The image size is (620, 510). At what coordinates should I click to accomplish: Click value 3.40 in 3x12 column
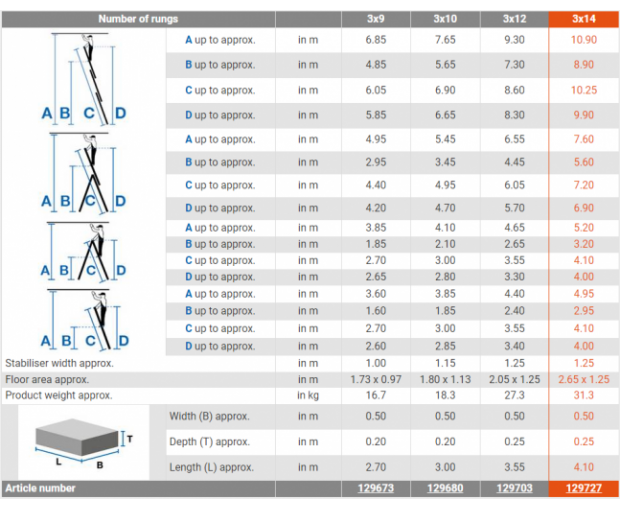click(514, 346)
